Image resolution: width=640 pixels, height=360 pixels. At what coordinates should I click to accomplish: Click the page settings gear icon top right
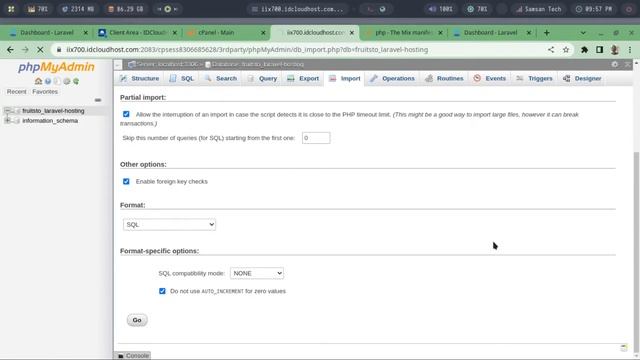pyautogui.click(x=615, y=64)
